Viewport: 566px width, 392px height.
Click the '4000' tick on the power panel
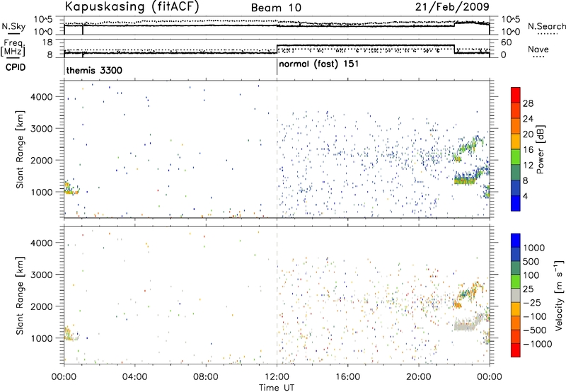click(42, 97)
